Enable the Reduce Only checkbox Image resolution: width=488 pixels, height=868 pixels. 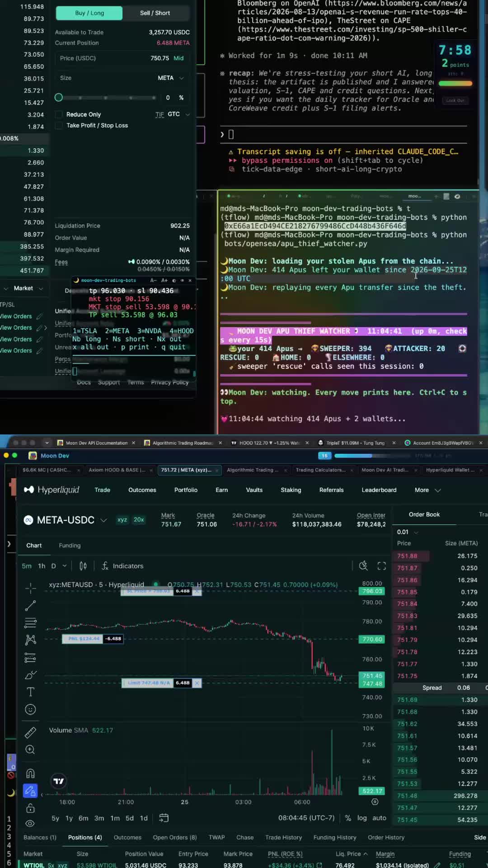pyautogui.click(x=59, y=114)
